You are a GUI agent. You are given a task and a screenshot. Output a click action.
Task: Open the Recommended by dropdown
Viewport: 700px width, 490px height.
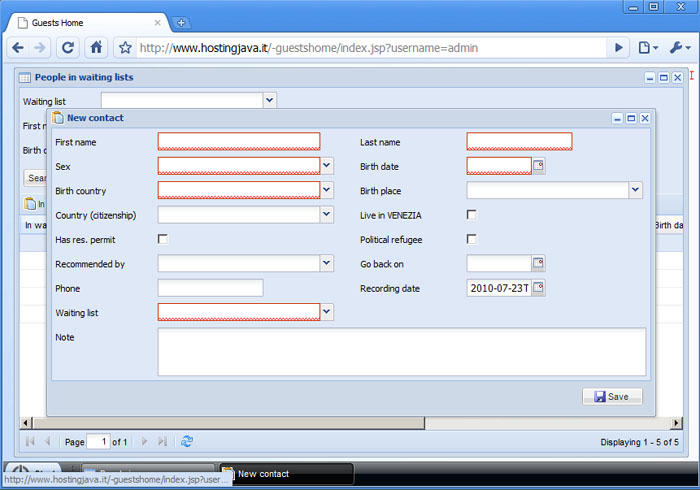(x=327, y=263)
